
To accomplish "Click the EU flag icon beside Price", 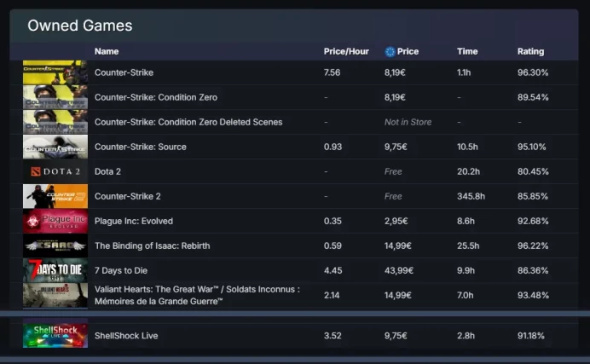I will click(x=390, y=51).
